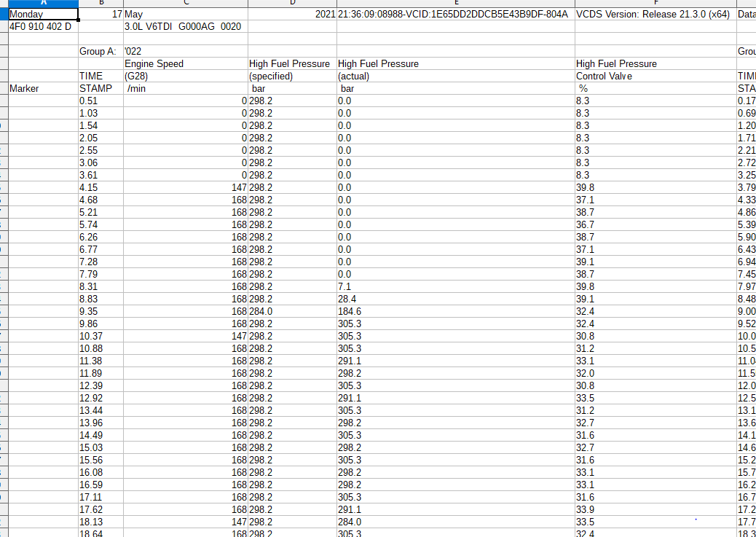Click column E header
The image size is (756, 537).
point(455,3)
